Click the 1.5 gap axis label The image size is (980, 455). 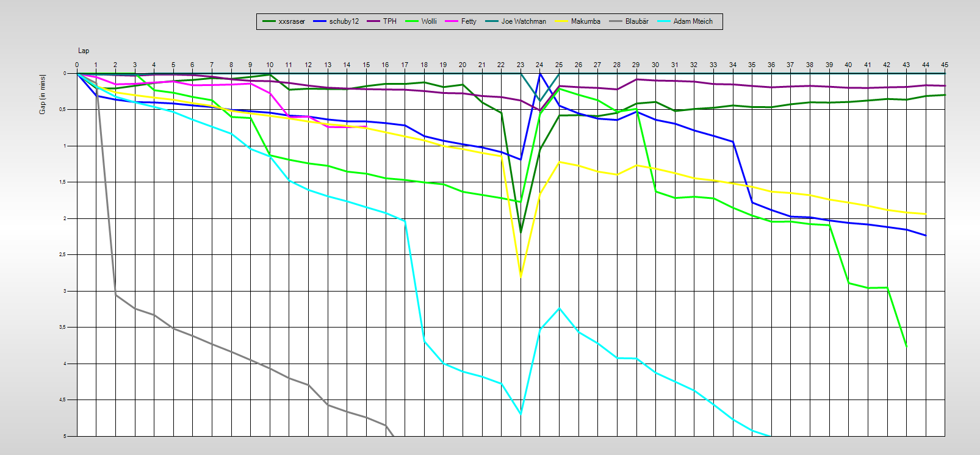63,182
